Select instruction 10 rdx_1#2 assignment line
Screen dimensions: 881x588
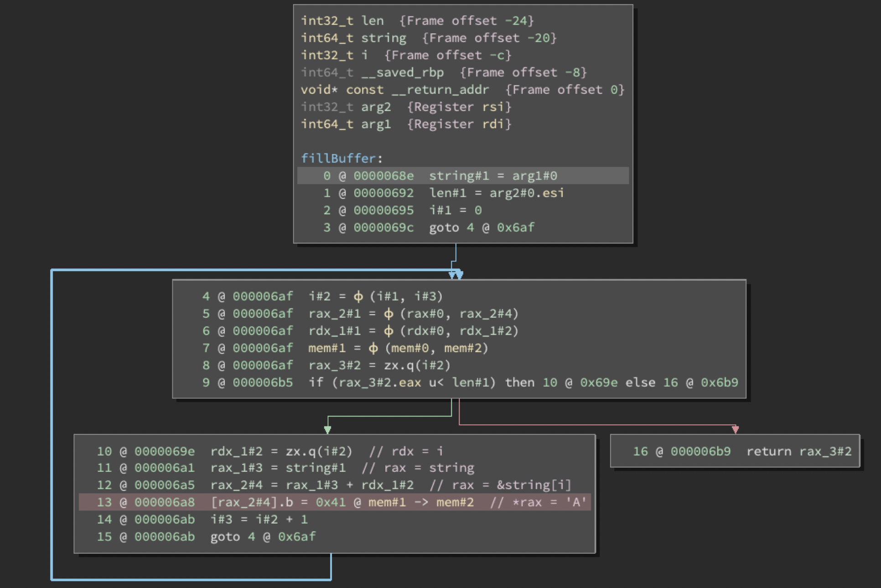click(281, 451)
